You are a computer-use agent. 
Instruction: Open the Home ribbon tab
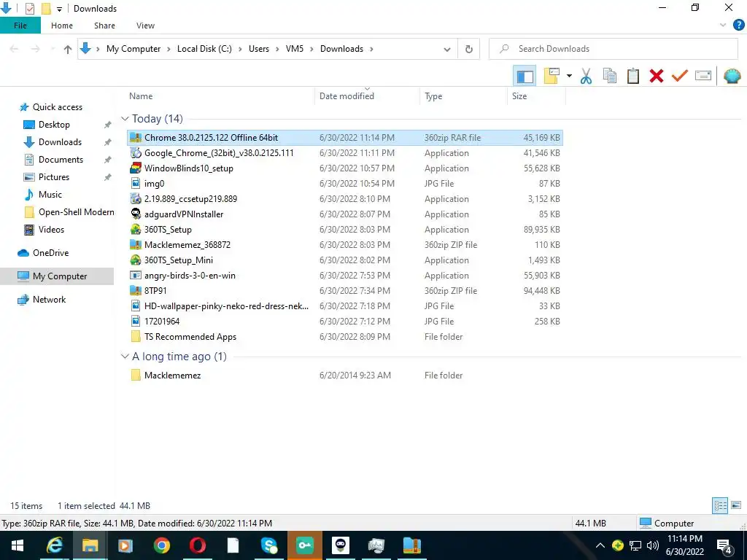(x=62, y=26)
